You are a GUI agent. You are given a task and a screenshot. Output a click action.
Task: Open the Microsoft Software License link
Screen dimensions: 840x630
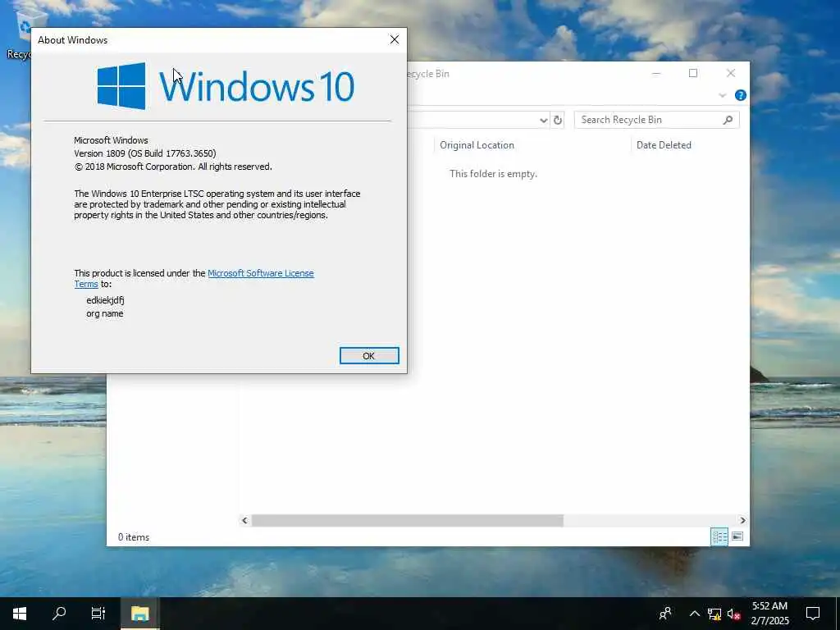click(x=260, y=273)
